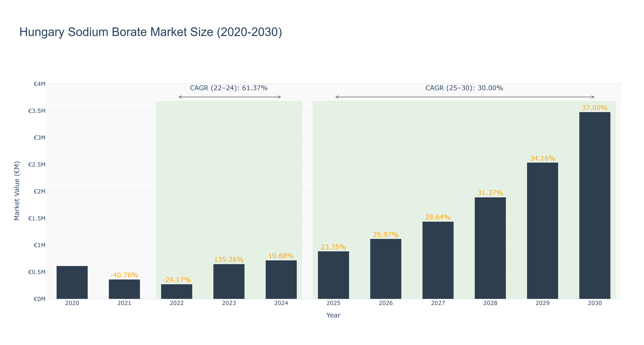Click the '2030' x-axis tick label

(x=595, y=303)
